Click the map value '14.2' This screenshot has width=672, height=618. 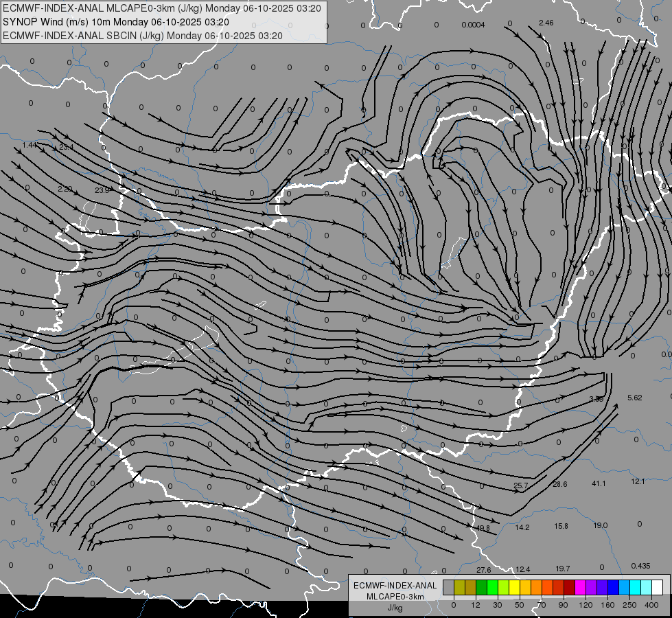pyautogui.click(x=522, y=527)
